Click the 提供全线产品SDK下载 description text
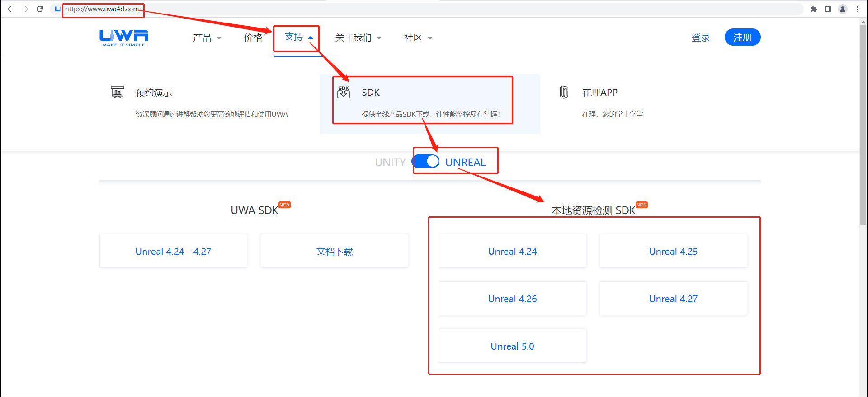 click(430, 114)
